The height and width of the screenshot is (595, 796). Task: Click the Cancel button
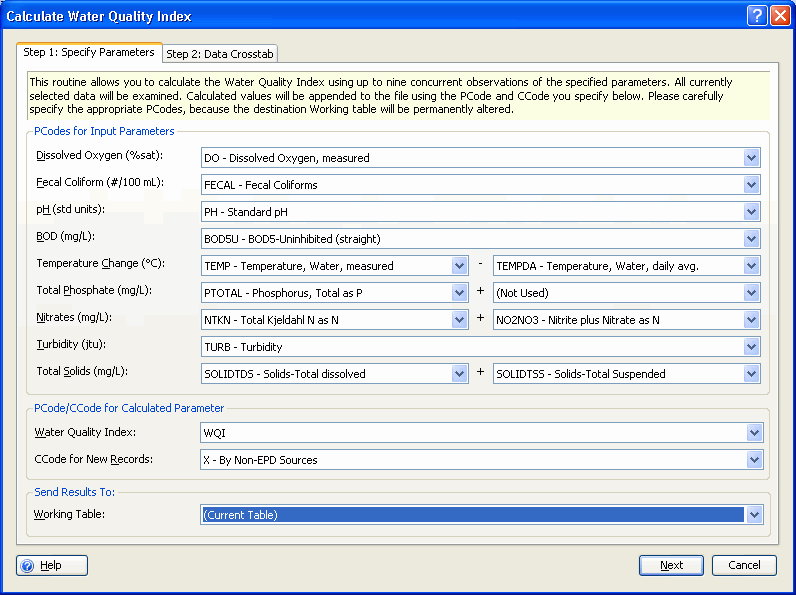(744, 565)
